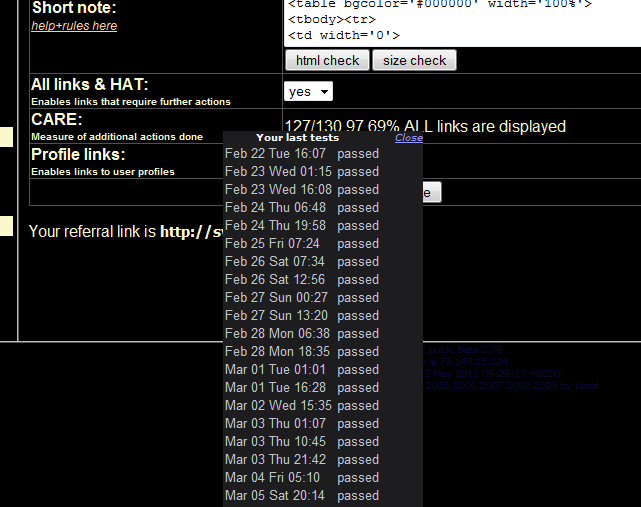Click the Feb 24 Thu 06:48 test row

(x=302, y=208)
